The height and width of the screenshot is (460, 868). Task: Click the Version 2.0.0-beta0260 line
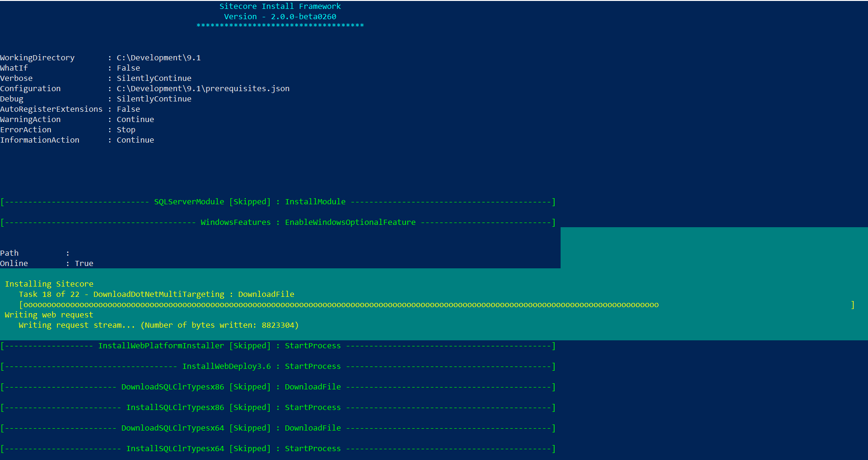(x=280, y=17)
